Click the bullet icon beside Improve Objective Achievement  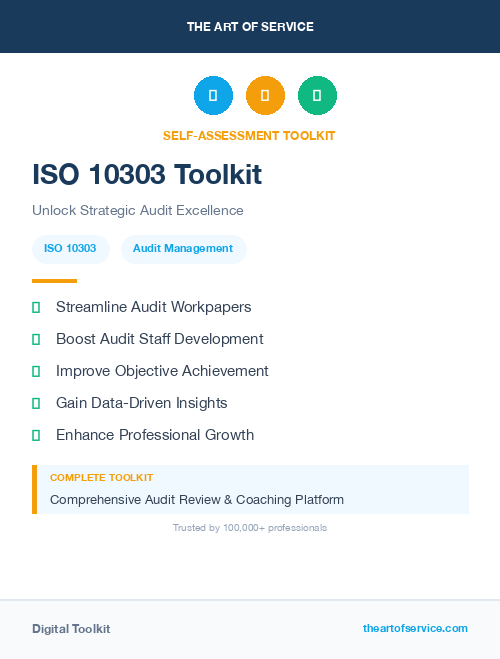[x=36, y=371]
